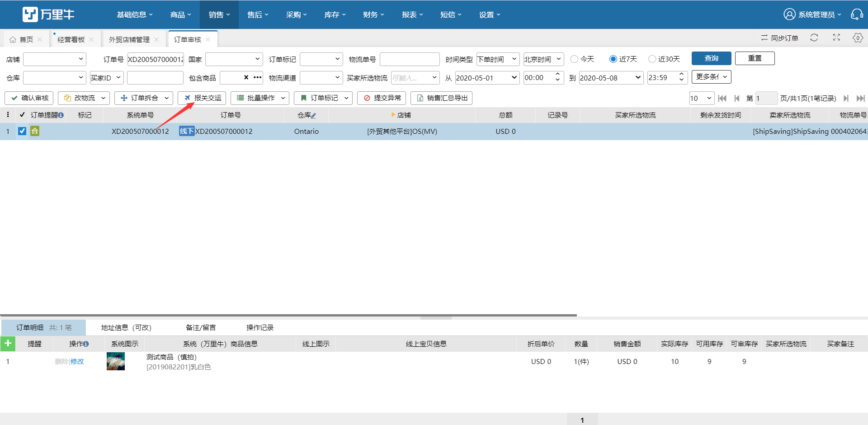Image resolution: width=868 pixels, height=425 pixels.
Task: Click the orders table horizontal scrollbar
Action: [x=288, y=315]
